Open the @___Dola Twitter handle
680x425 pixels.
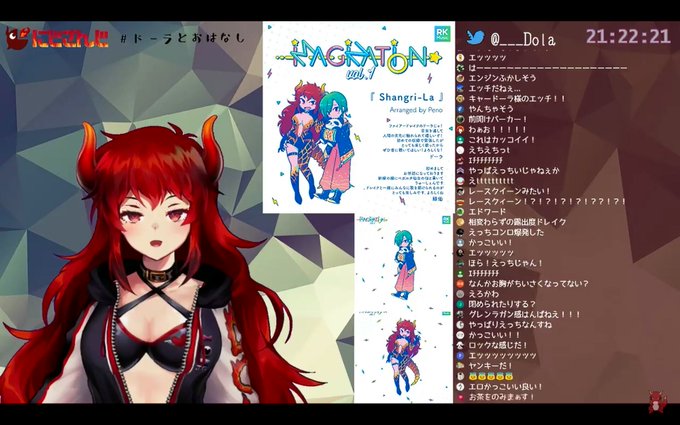[x=523, y=40]
